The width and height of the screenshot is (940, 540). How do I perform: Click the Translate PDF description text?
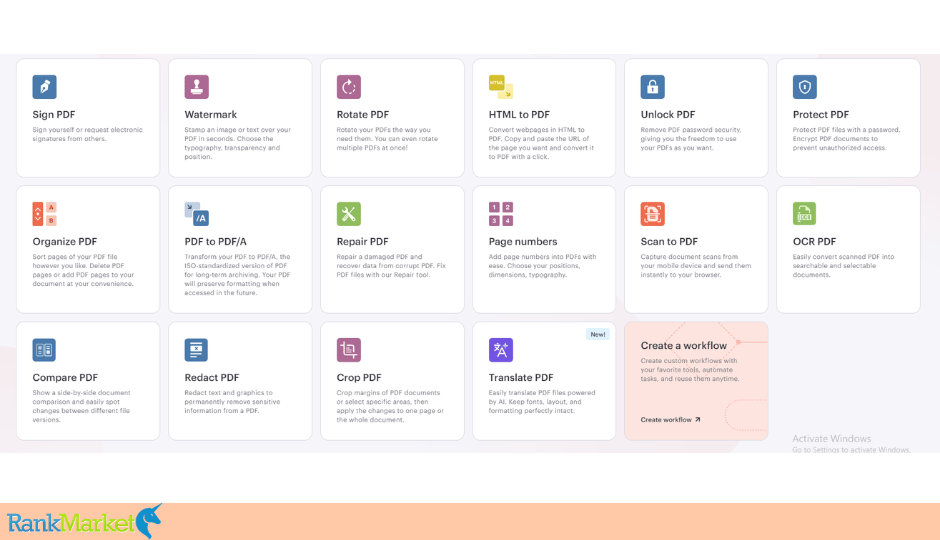[x=542, y=402]
